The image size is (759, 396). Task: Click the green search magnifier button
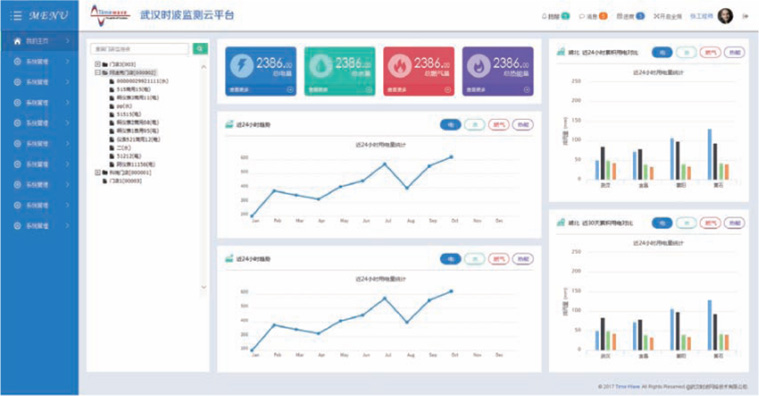200,48
